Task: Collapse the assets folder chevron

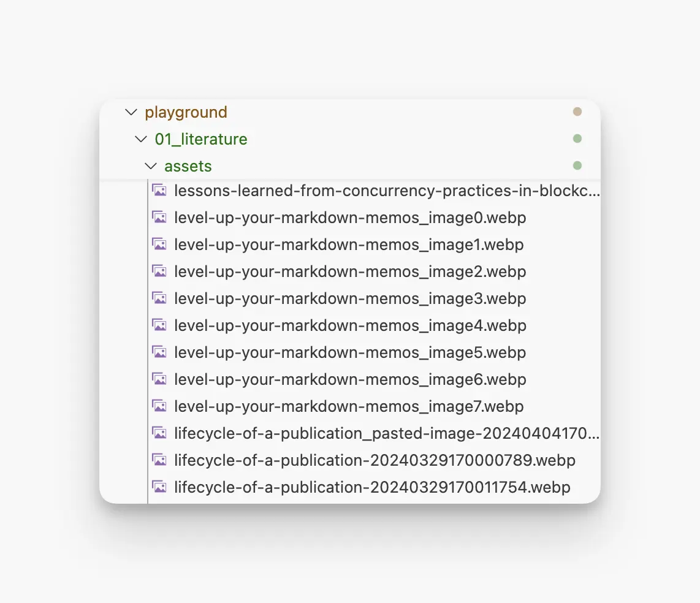Action: coord(151,166)
